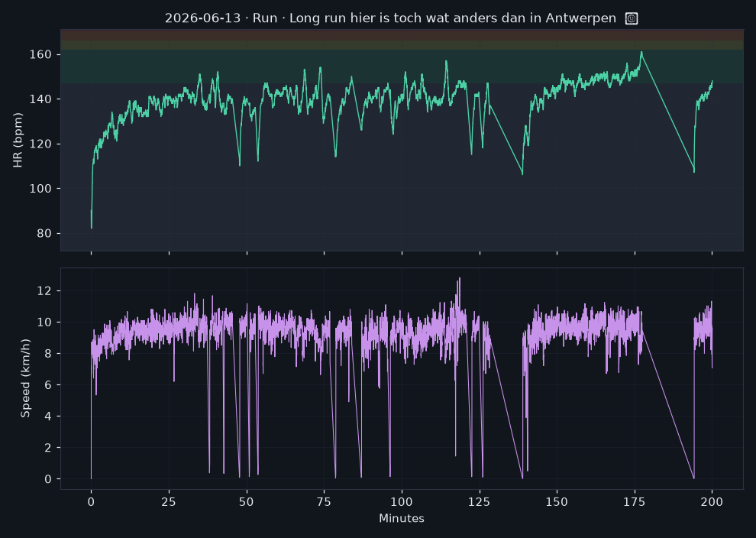
Task: Click the 75 tick on the minutes axis
Action: (324, 502)
